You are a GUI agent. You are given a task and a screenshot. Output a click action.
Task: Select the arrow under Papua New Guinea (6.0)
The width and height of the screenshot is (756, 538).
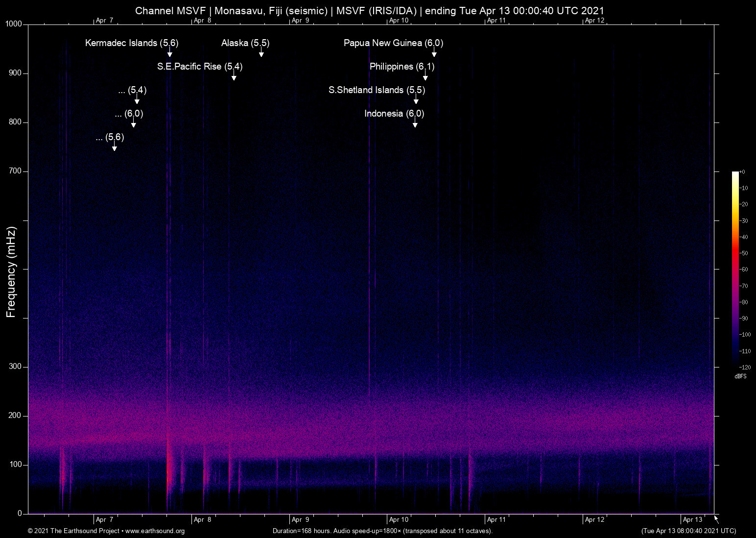tap(434, 53)
